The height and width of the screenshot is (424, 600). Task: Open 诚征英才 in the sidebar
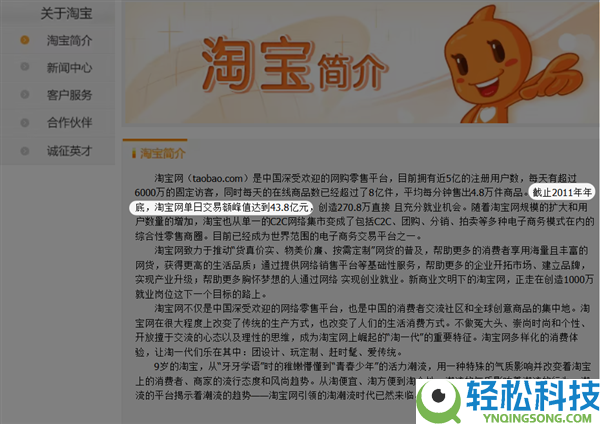69,151
